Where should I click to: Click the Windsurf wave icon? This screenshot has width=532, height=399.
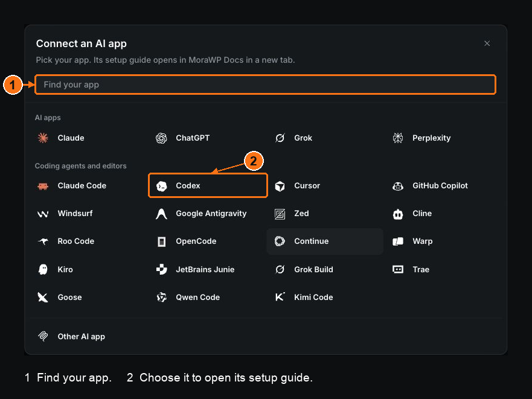coord(43,214)
